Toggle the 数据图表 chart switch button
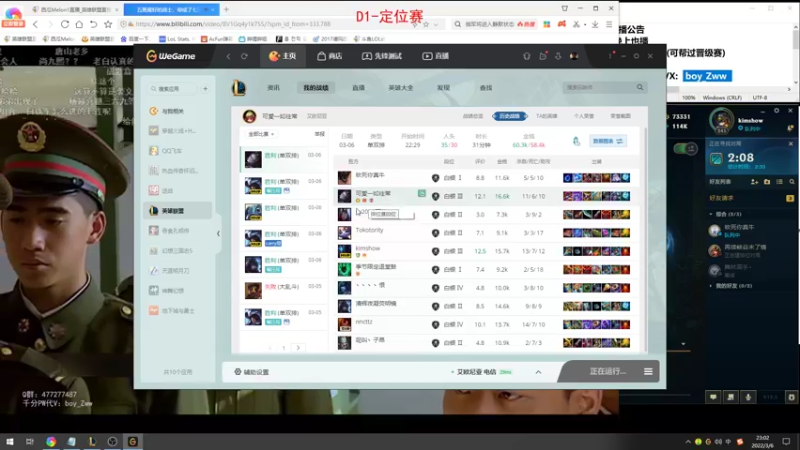This screenshot has height=450, width=800. coord(608,141)
